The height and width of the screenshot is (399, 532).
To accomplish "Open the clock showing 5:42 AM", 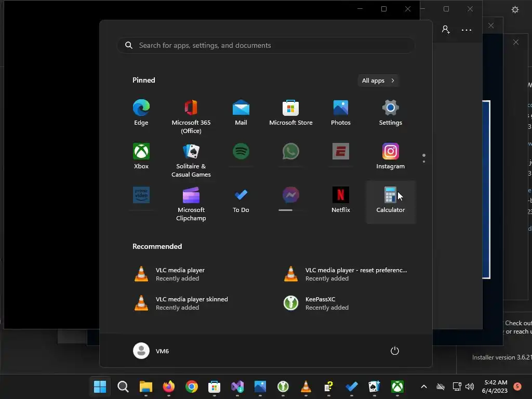I will coord(495,387).
